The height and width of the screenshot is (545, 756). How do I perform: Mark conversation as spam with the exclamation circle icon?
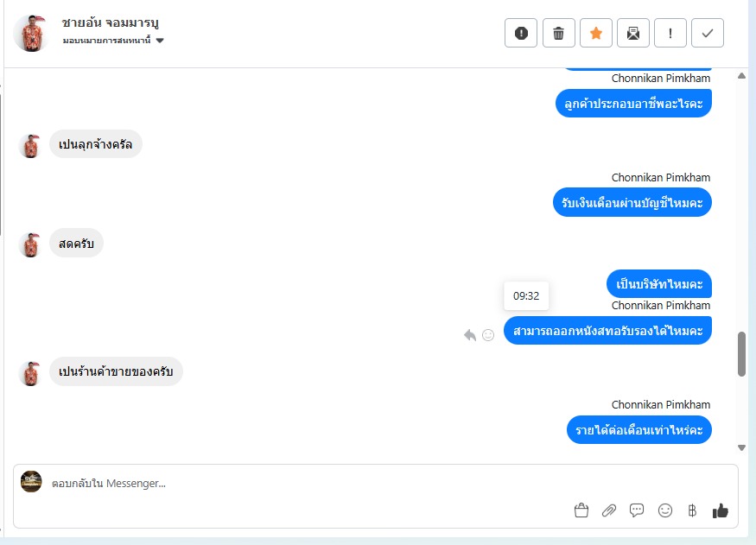[521, 33]
